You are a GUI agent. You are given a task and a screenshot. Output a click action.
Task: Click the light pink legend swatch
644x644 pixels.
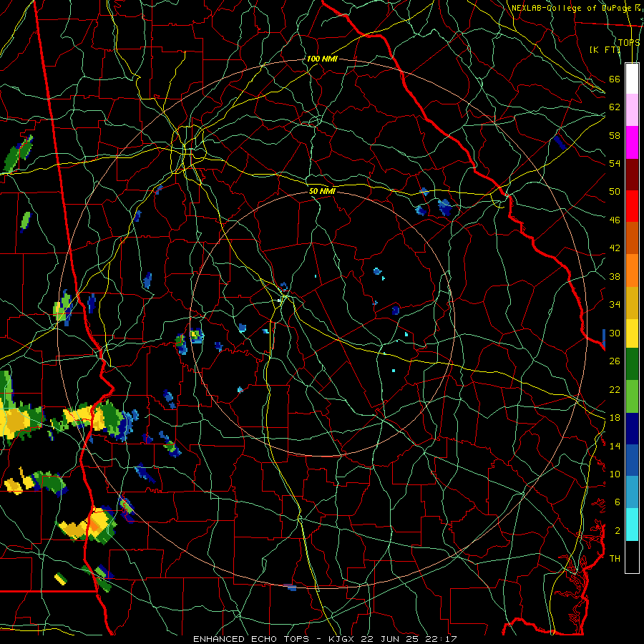[632, 109]
